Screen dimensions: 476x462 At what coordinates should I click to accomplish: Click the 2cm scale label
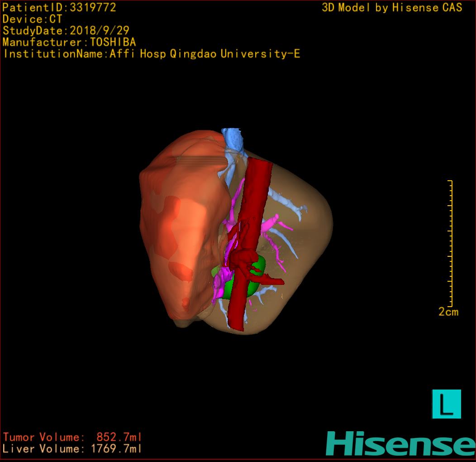(x=448, y=312)
